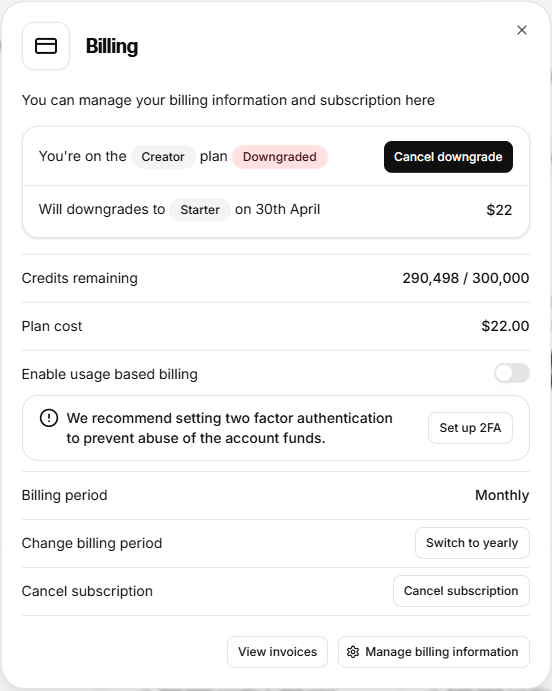Select the credits remaining value 290,498 / 300,000
The height and width of the screenshot is (691, 552).
pyautogui.click(x=466, y=278)
